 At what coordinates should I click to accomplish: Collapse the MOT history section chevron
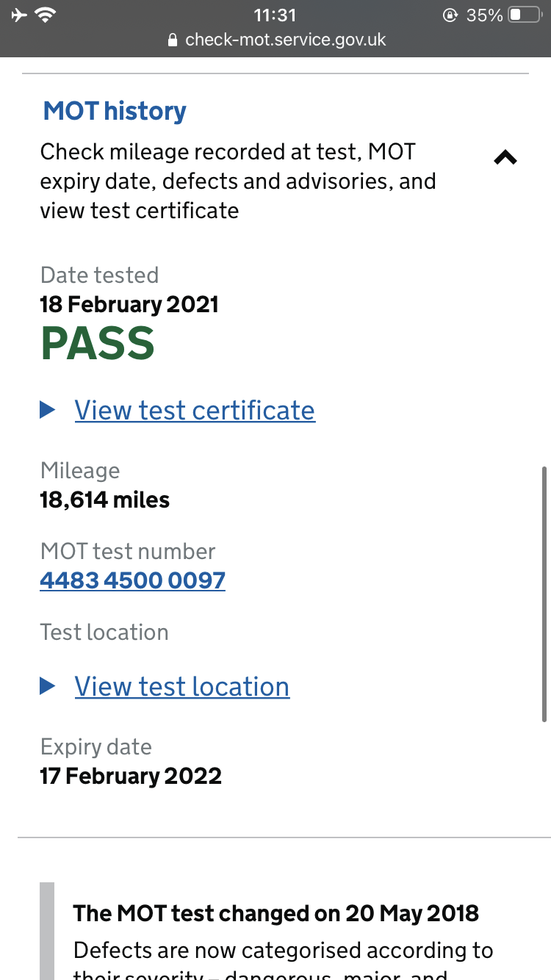coord(505,157)
